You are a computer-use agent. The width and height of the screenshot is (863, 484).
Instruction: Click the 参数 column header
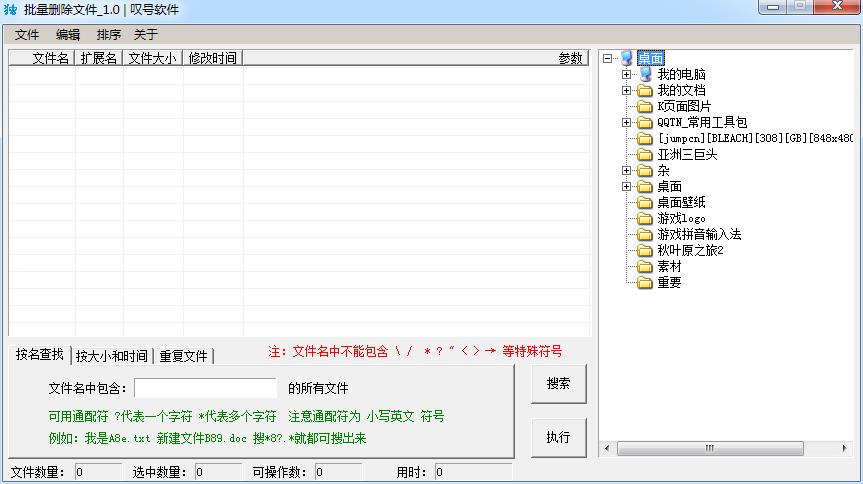pyautogui.click(x=416, y=58)
